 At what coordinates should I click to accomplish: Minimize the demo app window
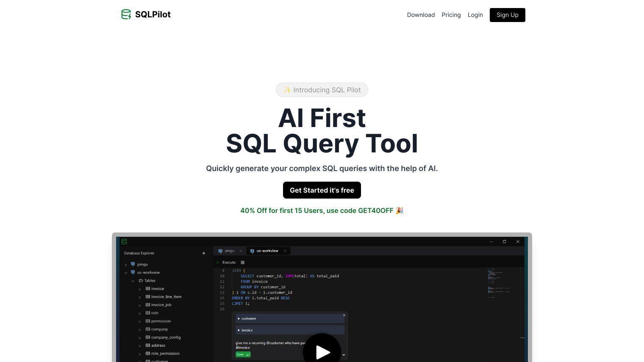[x=491, y=242]
